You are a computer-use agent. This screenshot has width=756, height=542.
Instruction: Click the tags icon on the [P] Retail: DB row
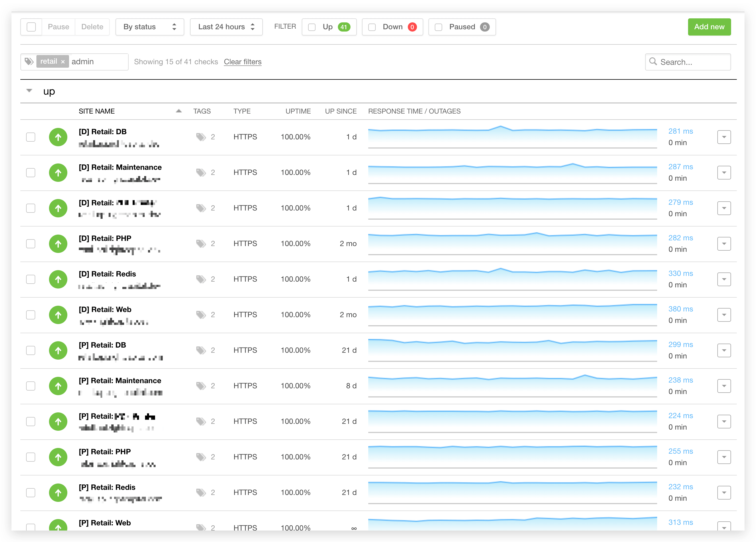tap(201, 350)
